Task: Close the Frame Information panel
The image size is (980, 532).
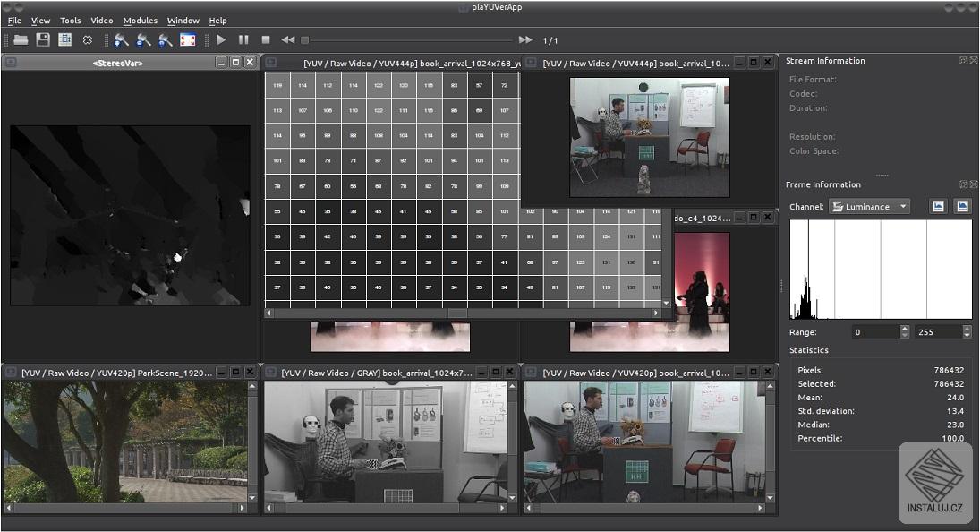Action: [973, 184]
